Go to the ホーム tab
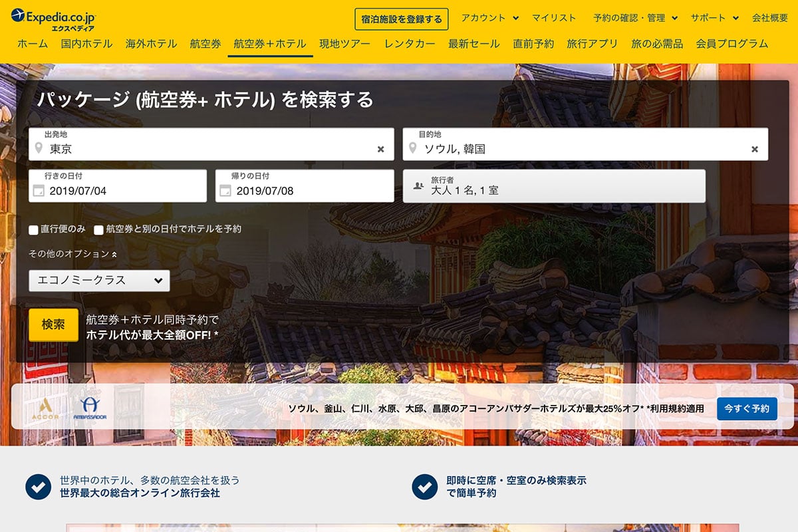The image size is (798, 532). click(x=33, y=44)
